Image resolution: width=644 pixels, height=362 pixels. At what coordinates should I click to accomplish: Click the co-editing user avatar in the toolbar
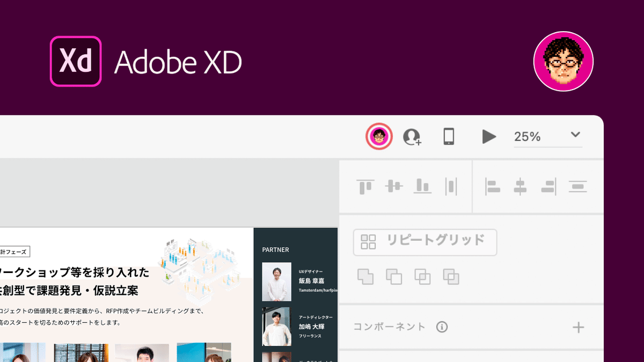379,136
